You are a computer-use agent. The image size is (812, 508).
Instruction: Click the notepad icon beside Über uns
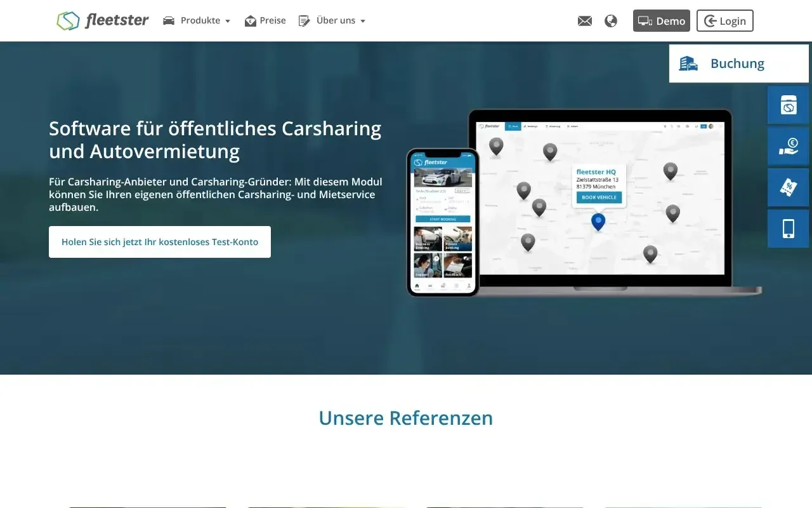click(304, 21)
